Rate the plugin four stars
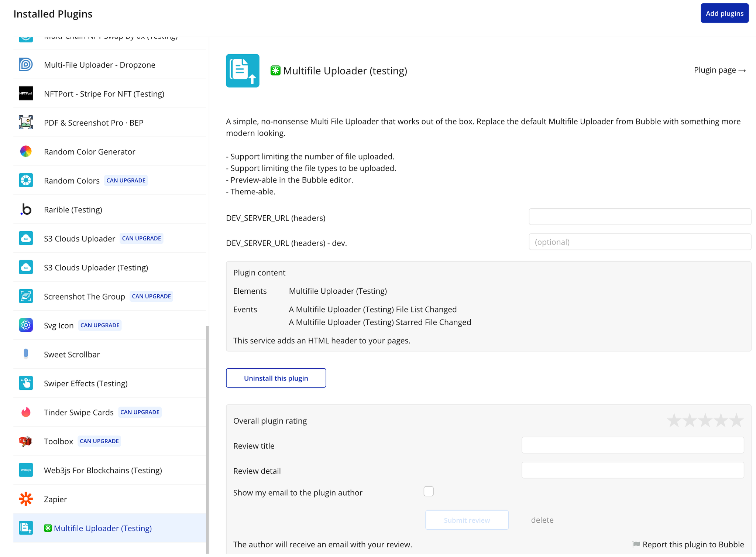Viewport: 756px width, 557px height. click(721, 420)
